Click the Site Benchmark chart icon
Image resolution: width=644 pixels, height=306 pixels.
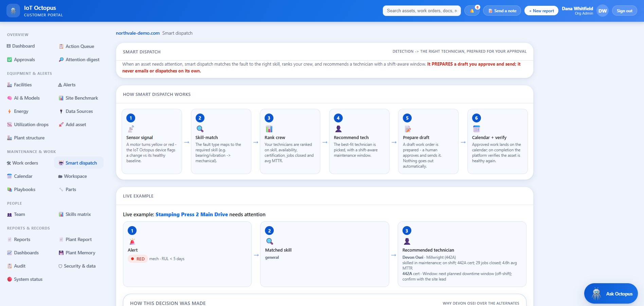pos(61,98)
